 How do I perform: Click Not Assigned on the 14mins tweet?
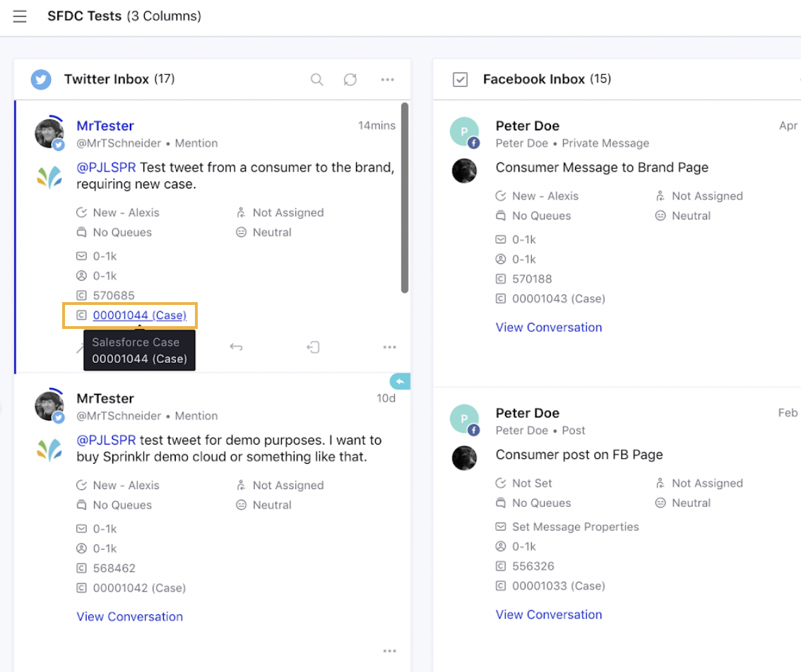[x=288, y=212]
